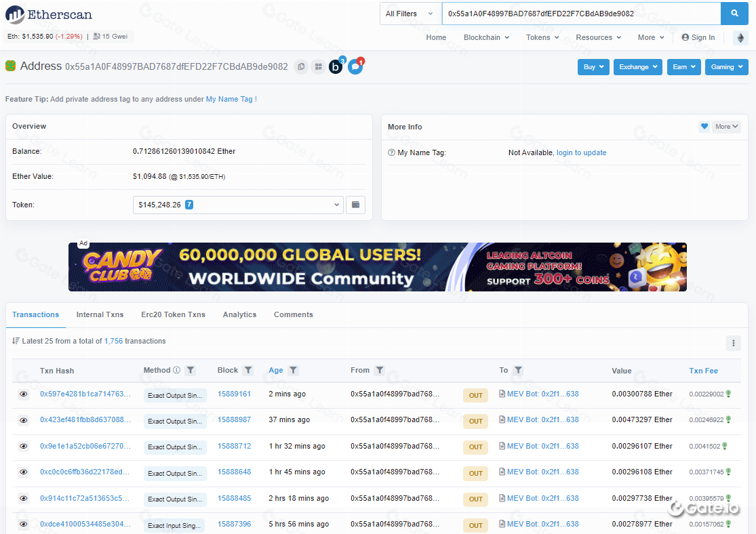The width and height of the screenshot is (756, 534).
Task: Click the Exact Input Sing method badge
Action: tap(174, 526)
